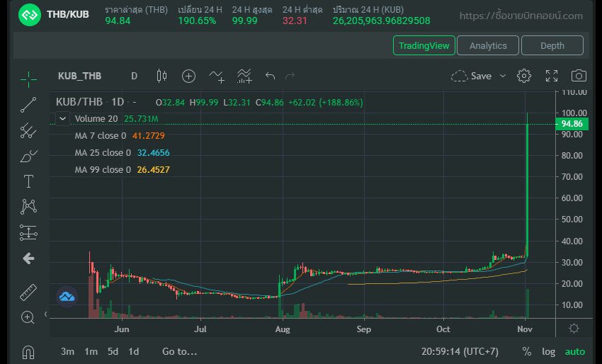Open chart settings gear

click(x=523, y=76)
